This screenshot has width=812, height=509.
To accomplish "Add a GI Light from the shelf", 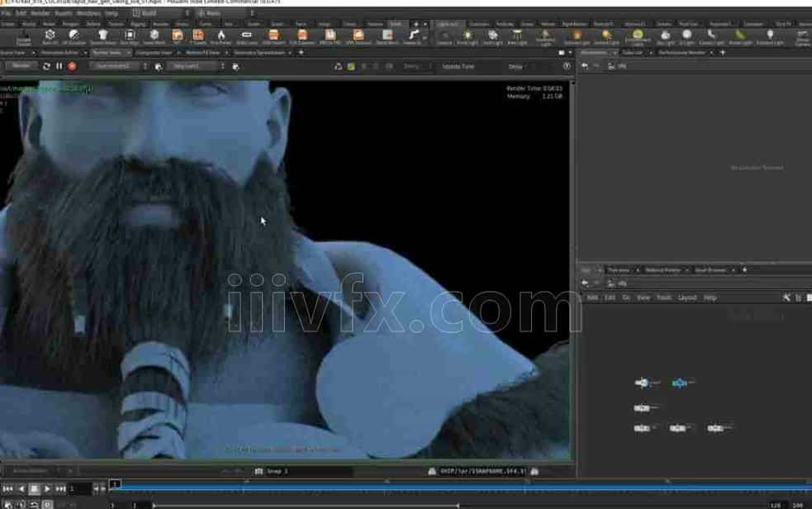I will [x=686, y=36].
